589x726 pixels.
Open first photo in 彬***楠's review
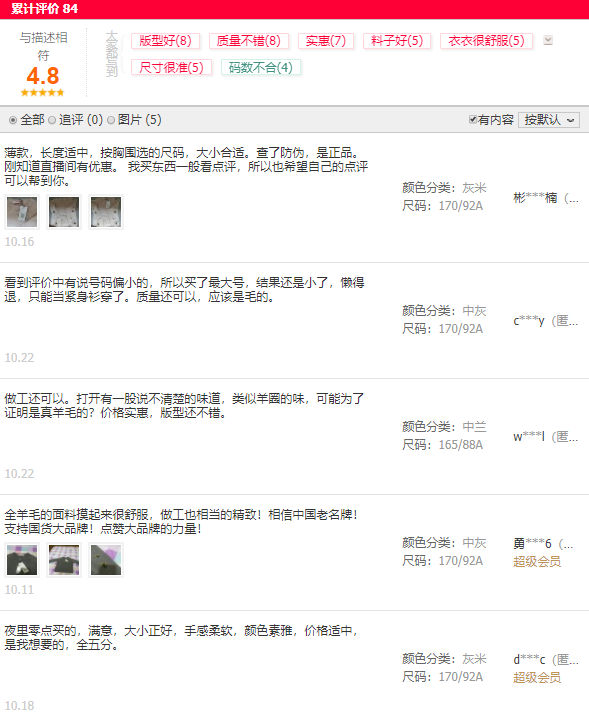[22, 212]
